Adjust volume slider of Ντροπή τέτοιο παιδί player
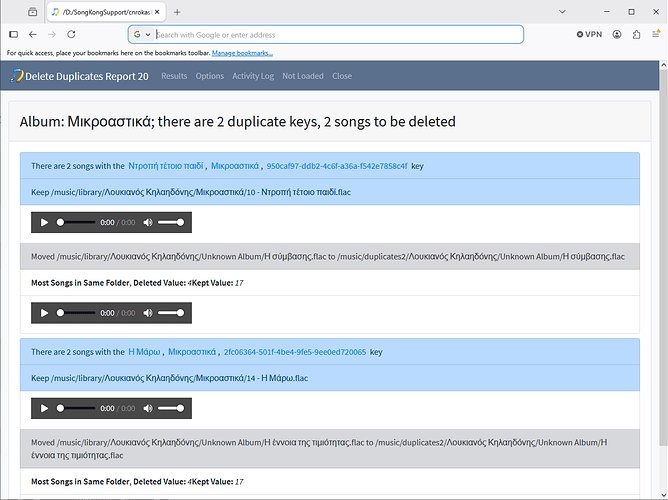Image resolution: width=668 pixels, height=500 pixels. click(x=171, y=222)
